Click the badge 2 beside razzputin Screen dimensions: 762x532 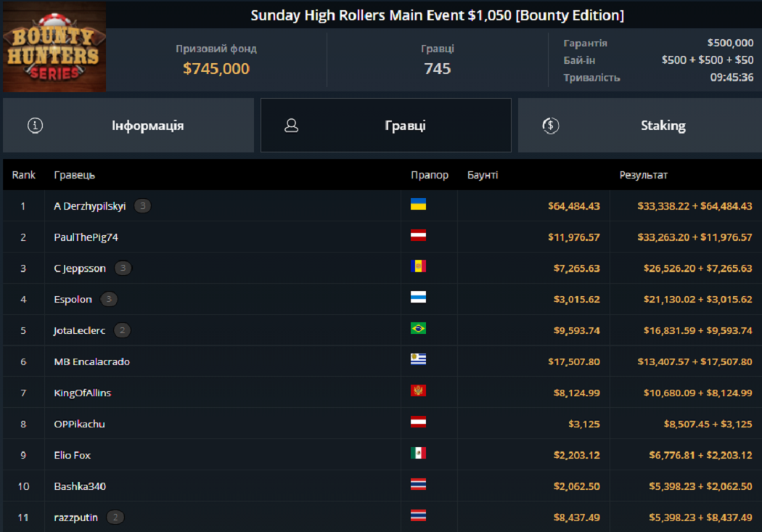click(x=115, y=517)
